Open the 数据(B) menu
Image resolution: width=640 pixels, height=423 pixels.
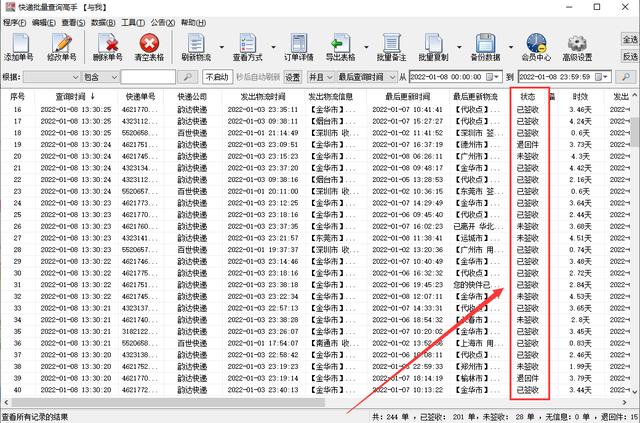coord(101,20)
